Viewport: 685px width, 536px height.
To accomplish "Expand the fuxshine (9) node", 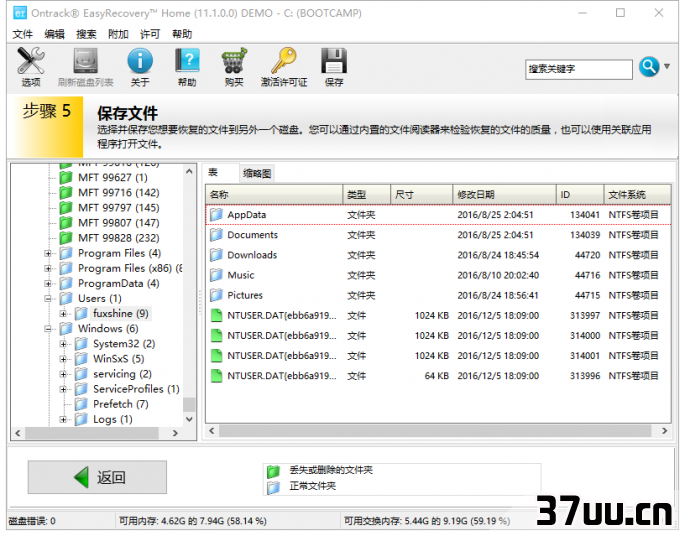I will pyautogui.click(x=63, y=314).
